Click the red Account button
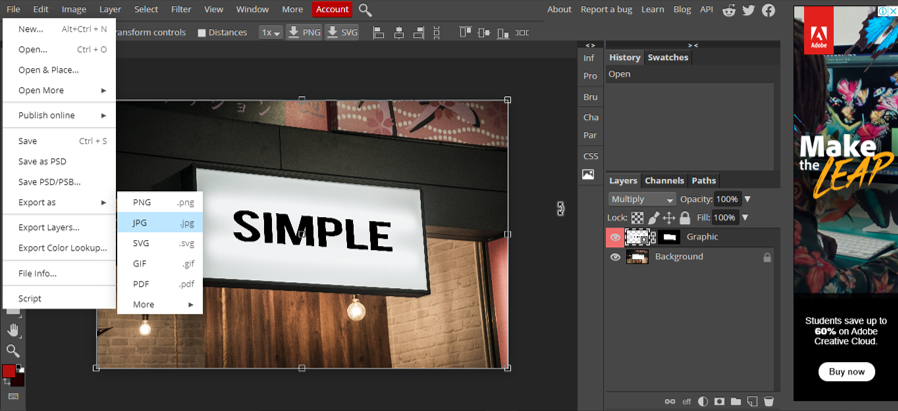This screenshot has width=898, height=411. [332, 9]
